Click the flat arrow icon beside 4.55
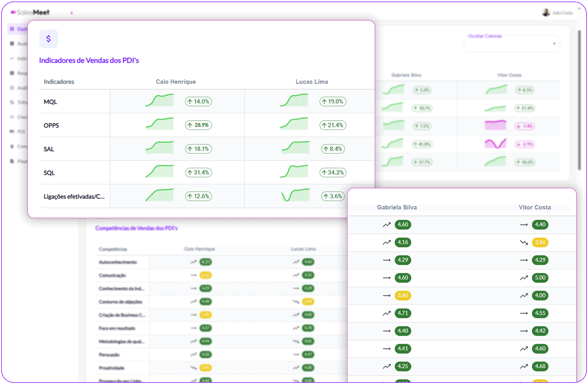 [524, 313]
